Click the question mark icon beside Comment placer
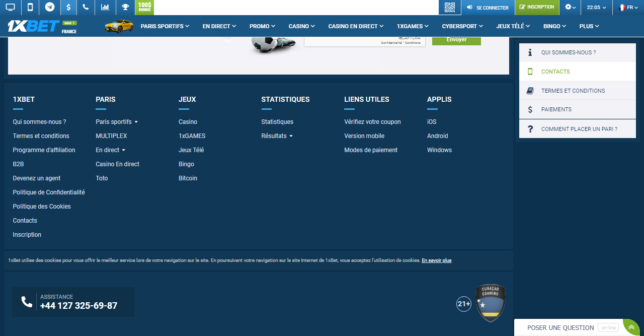The width and height of the screenshot is (644, 336). click(x=530, y=129)
